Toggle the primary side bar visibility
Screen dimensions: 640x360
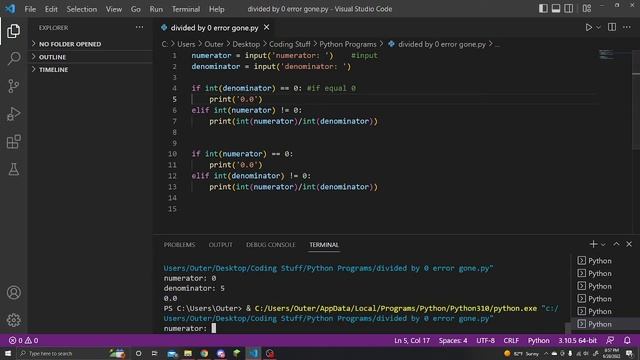pyautogui.click(x=543, y=9)
